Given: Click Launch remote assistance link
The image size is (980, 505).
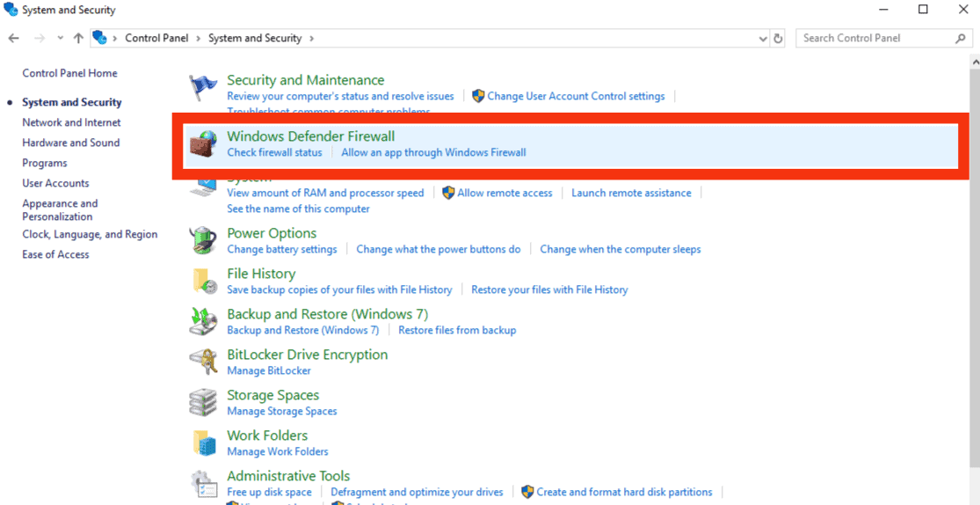Looking at the screenshot, I should click(x=631, y=193).
